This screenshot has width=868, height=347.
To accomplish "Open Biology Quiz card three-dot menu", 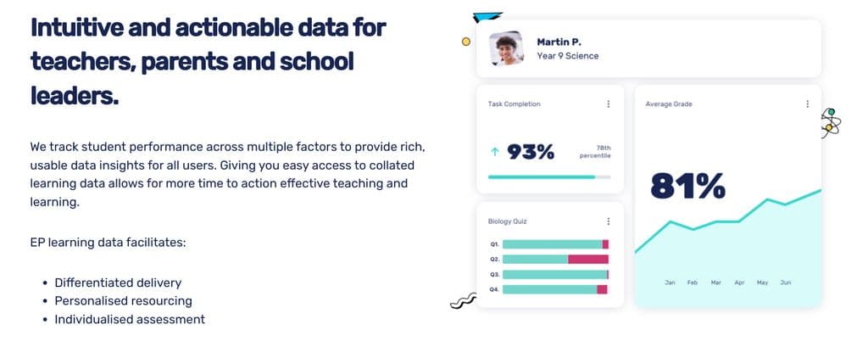I will coord(609,221).
